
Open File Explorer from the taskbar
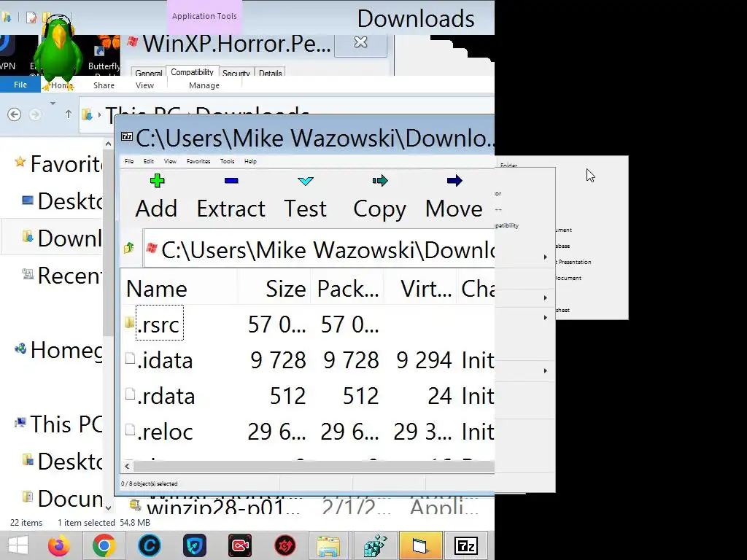pos(328,545)
